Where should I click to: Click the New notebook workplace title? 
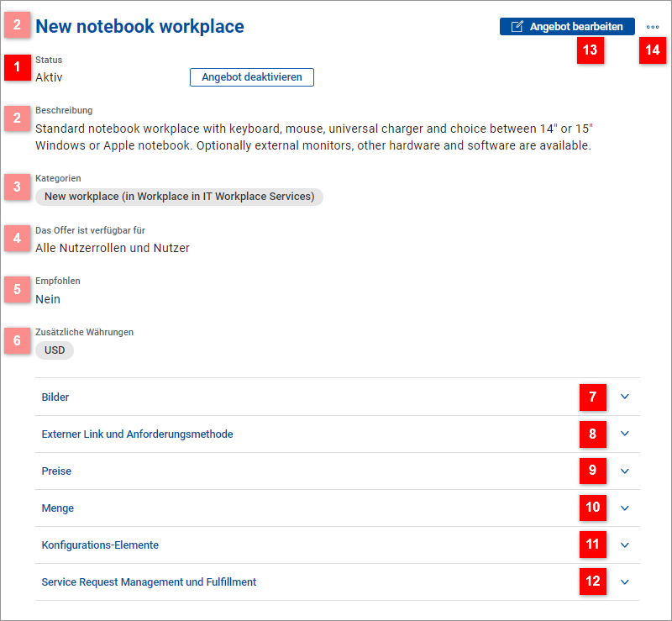139,27
